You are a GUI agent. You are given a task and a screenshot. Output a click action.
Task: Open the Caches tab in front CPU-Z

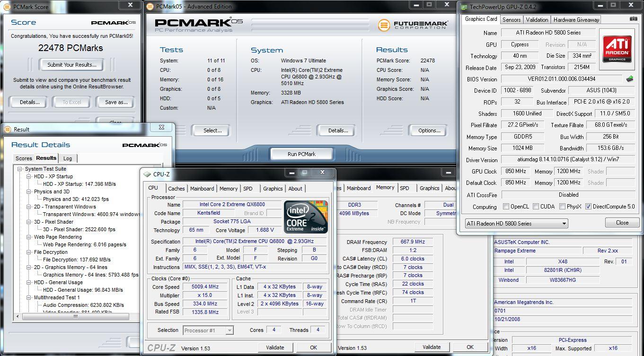tap(176, 189)
